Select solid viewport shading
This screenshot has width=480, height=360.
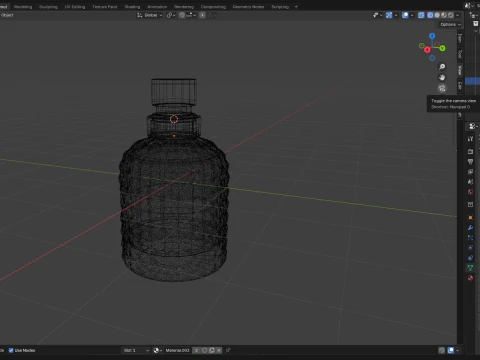click(437, 15)
